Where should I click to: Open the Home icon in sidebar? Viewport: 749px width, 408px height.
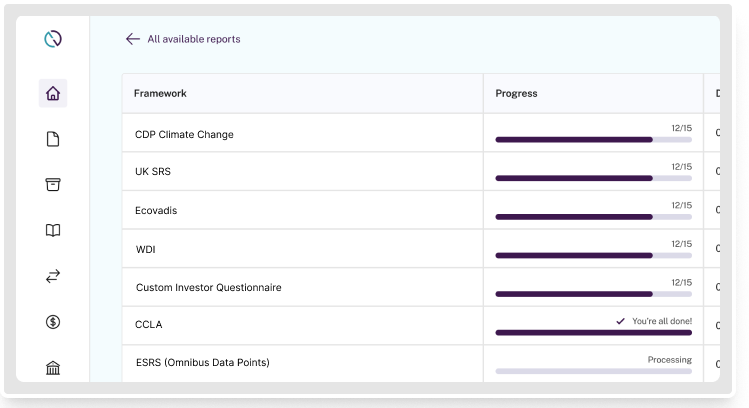click(x=53, y=93)
